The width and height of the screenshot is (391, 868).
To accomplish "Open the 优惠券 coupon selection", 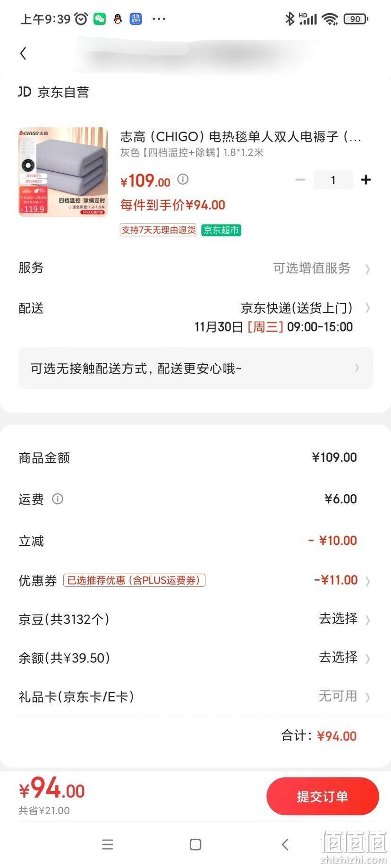I will coord(195,580).
